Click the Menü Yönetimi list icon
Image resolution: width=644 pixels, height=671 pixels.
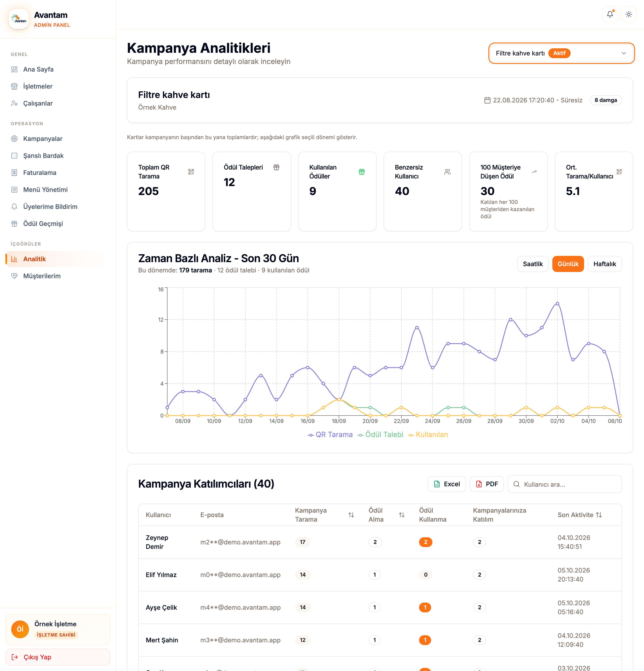pyautogui.click(x=14, y=190)
